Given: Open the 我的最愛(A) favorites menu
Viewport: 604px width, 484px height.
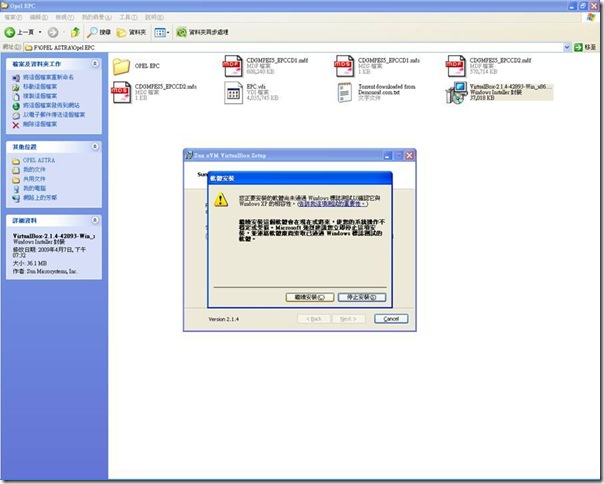Looking at the screenshot, I should point(96,17).
